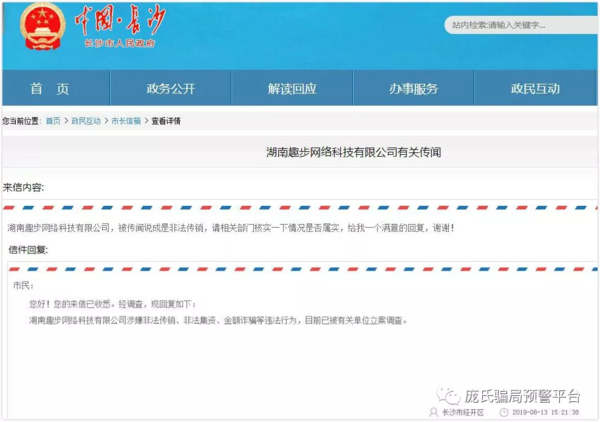Open the 市长信箱 breadcrumb link
The width and height of the screenshot is (600, 422).
(126, 121)
